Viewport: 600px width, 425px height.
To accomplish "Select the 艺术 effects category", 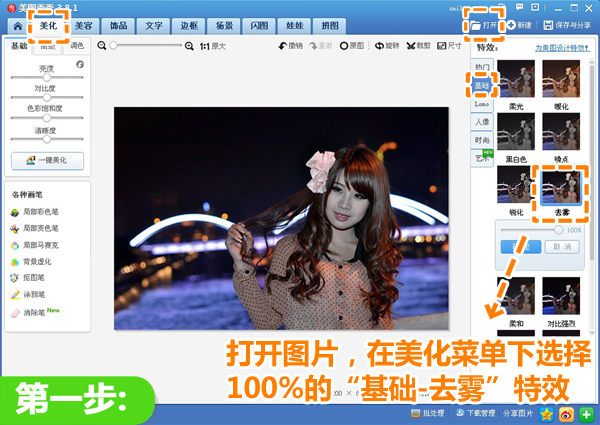I will (x=482, y=158).
